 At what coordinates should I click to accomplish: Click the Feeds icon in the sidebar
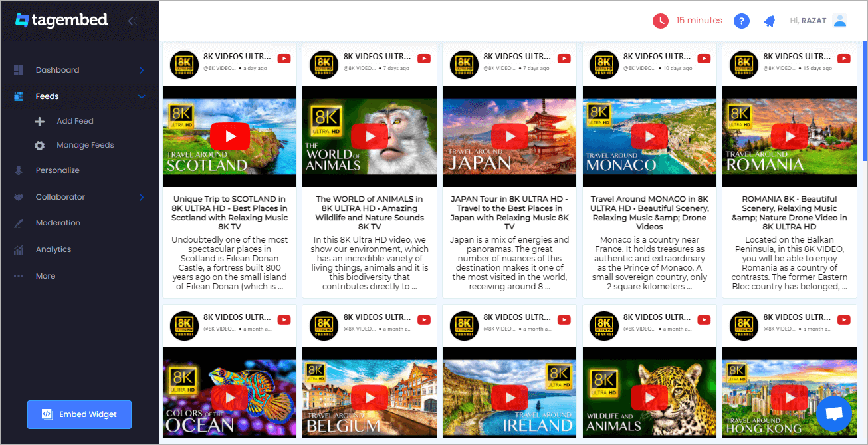click(x=19, y=96)
